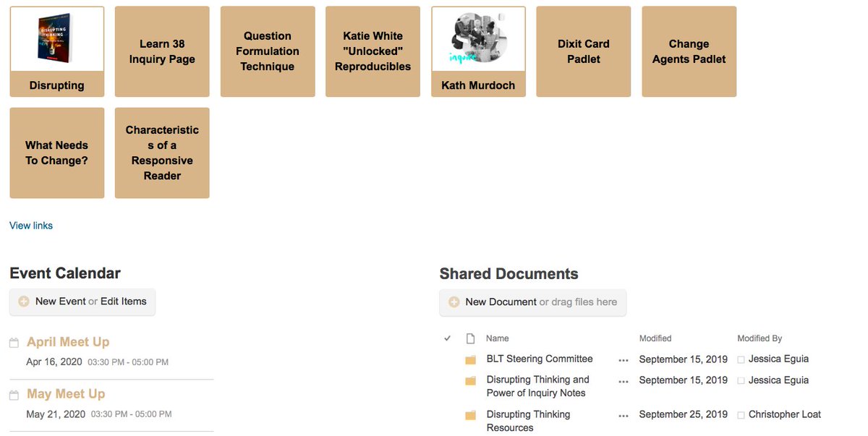Click Jessica Eguia on BLT Steering Committee row
The width and height of the screenshot is (868, 436).
click(x=779, y=359)
